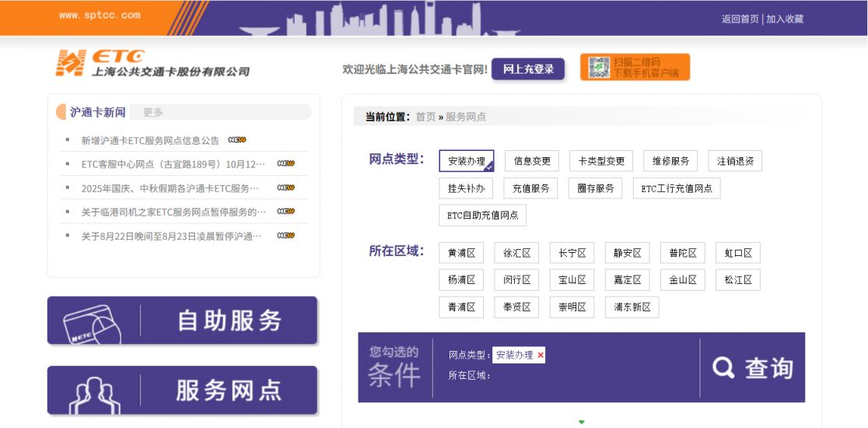The height and width of the screenshot is (428, 868).
Task: Select the 浦东新区 district filter
Action: [632, 307]
